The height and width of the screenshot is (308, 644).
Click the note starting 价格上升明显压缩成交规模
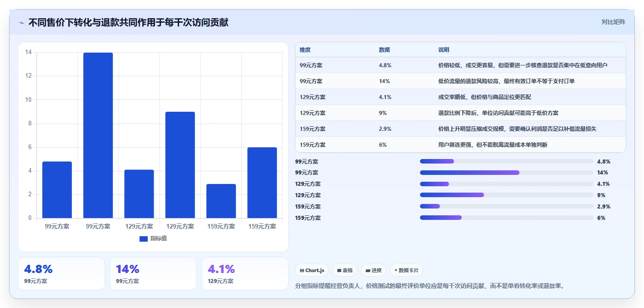[x=517, y=129]
